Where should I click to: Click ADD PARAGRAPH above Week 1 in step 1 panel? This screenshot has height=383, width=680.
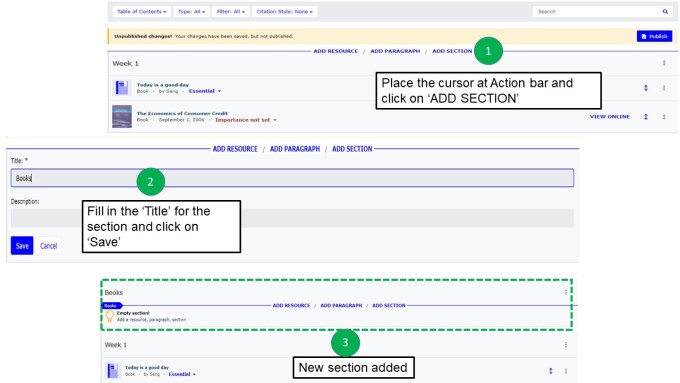(x=395, y=51)
